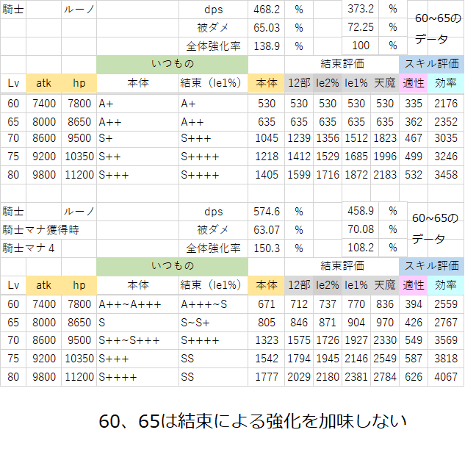Select the 適性 value 394

click(x=414, y=304)
